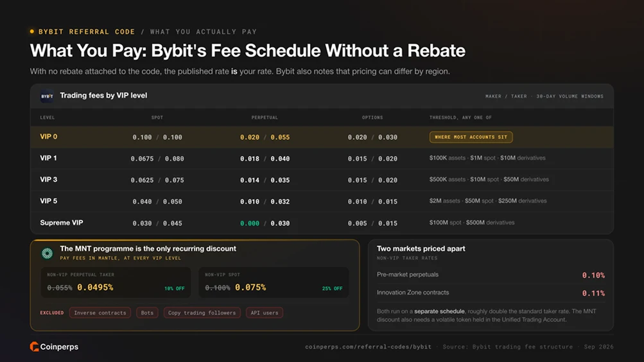Click the struck-through 0.100% rate

pyautogui.click(x=218, y=288)
